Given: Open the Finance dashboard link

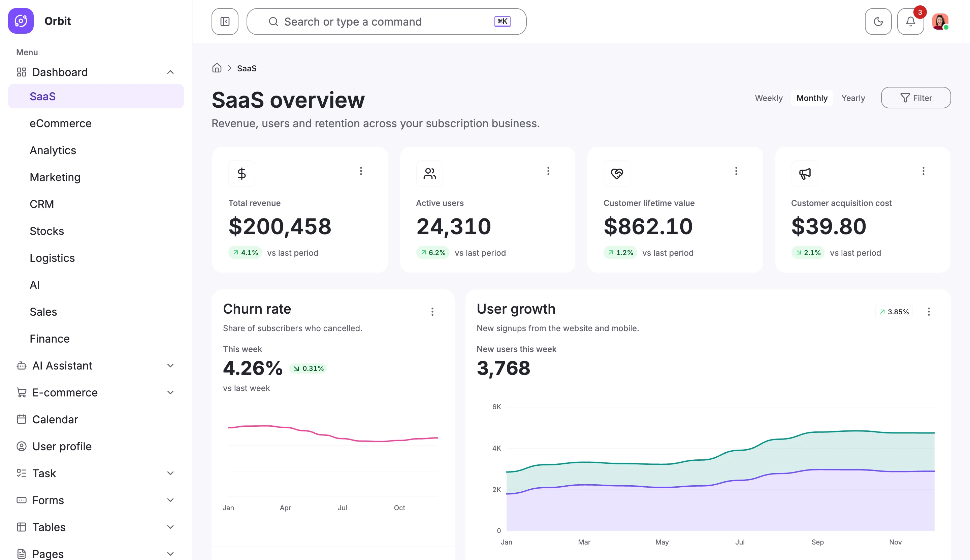Looking at the screenshot, I should pyautogui.click(x=96, y=339).
